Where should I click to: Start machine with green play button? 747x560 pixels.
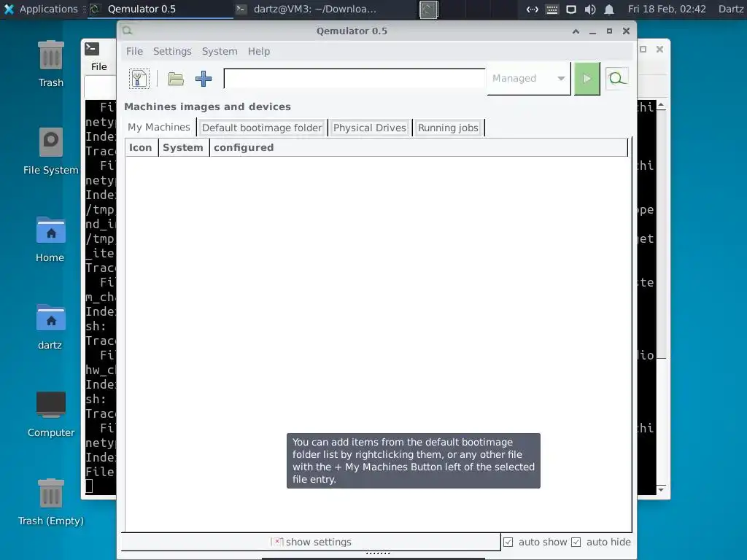(x=587, y=79)
